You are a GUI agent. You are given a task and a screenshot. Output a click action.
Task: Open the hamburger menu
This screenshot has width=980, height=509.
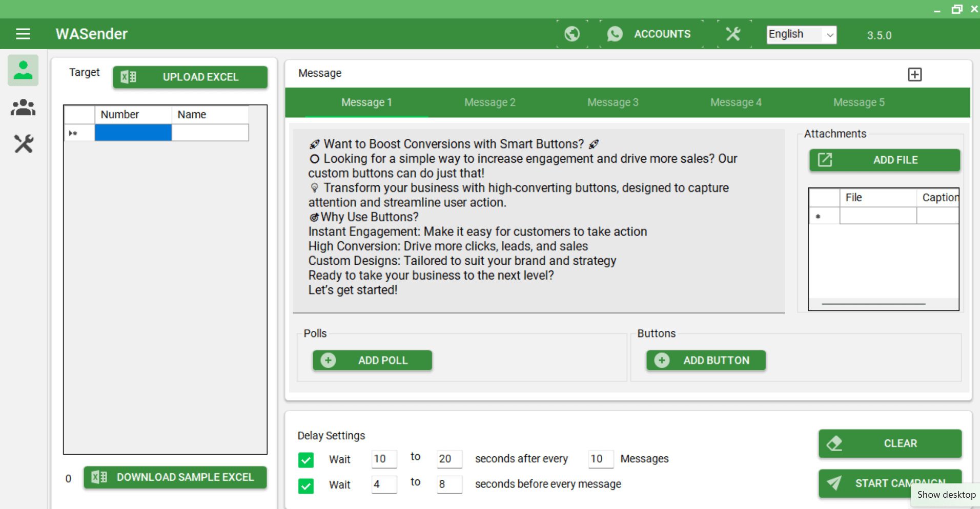click(x=23, y=34)
